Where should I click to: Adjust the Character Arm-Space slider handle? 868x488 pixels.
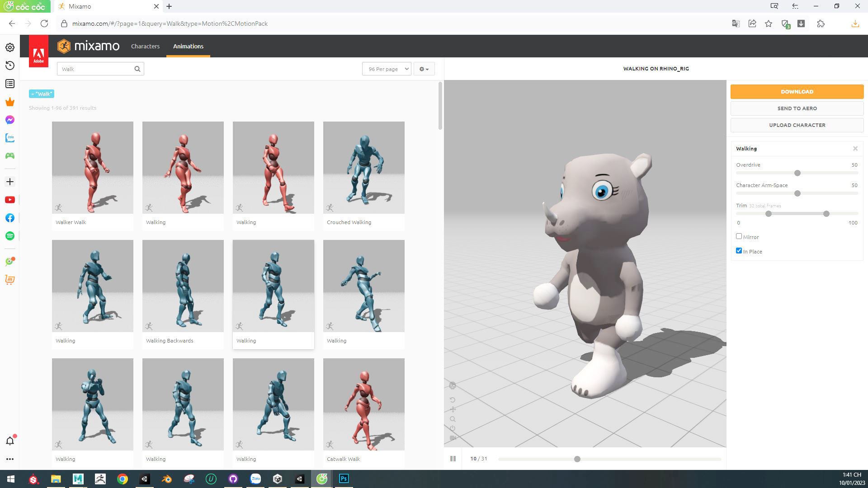pos(797,193)
